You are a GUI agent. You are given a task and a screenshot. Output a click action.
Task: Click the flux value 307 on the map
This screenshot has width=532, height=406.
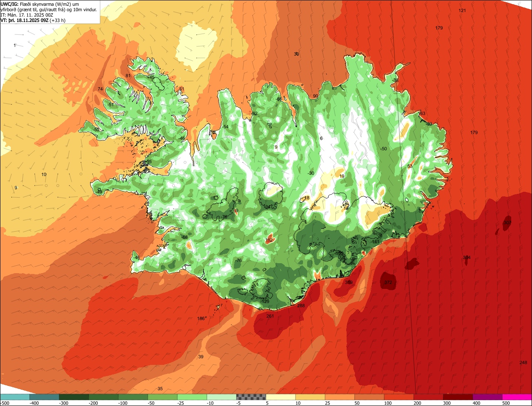coord(507,223)
